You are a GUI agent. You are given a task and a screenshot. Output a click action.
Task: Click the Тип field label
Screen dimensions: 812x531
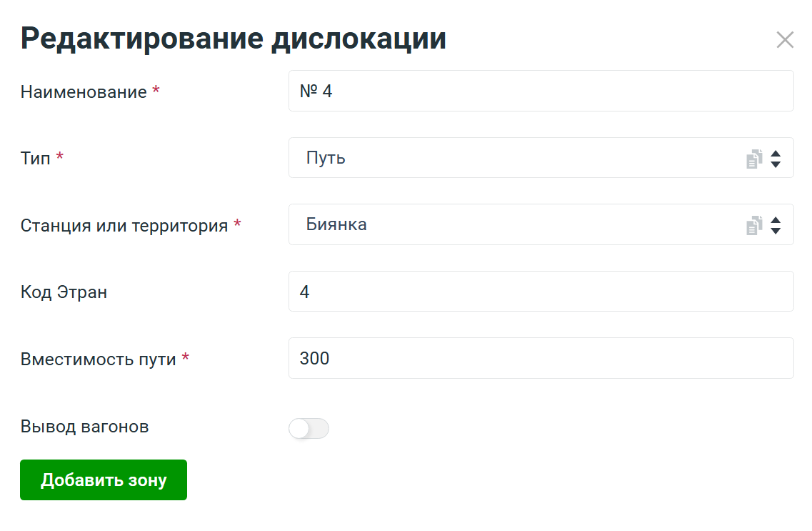pos(36,159)
